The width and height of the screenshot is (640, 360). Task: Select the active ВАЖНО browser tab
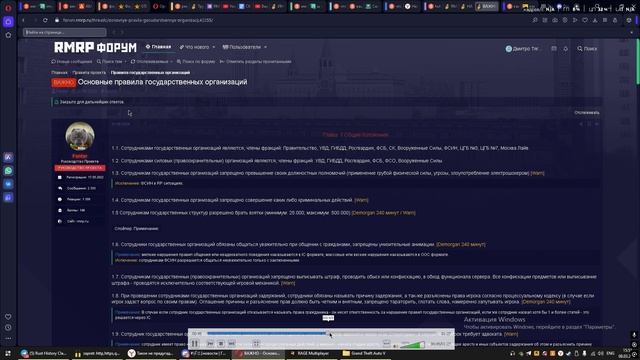pyautogui.click(x=487, y=7)
